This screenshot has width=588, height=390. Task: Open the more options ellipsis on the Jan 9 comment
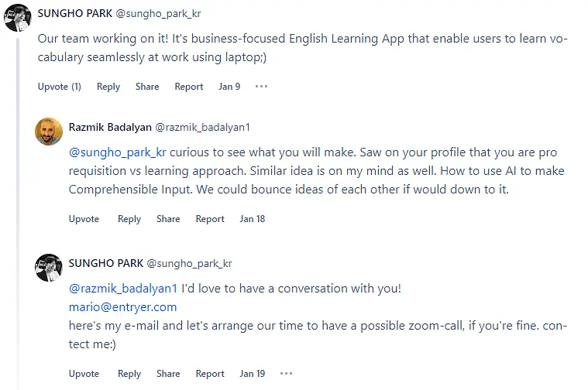(261, 87)
